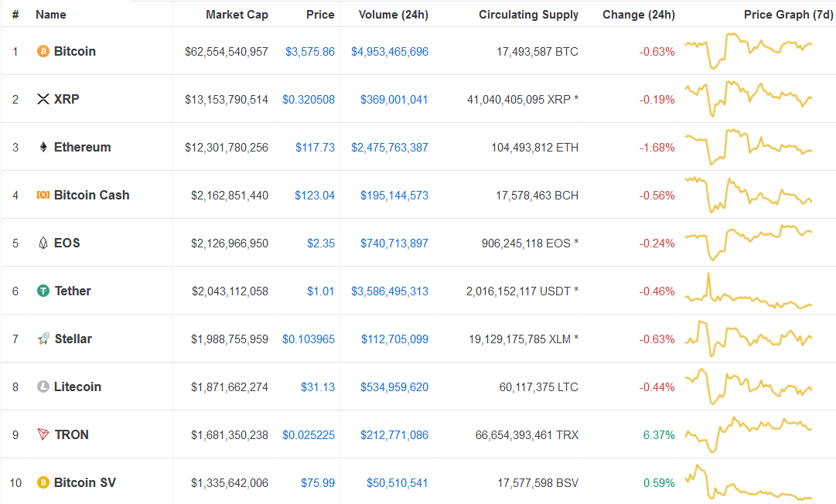Open the Bitcoin Cash name link
836x504 pixels.
92,195
